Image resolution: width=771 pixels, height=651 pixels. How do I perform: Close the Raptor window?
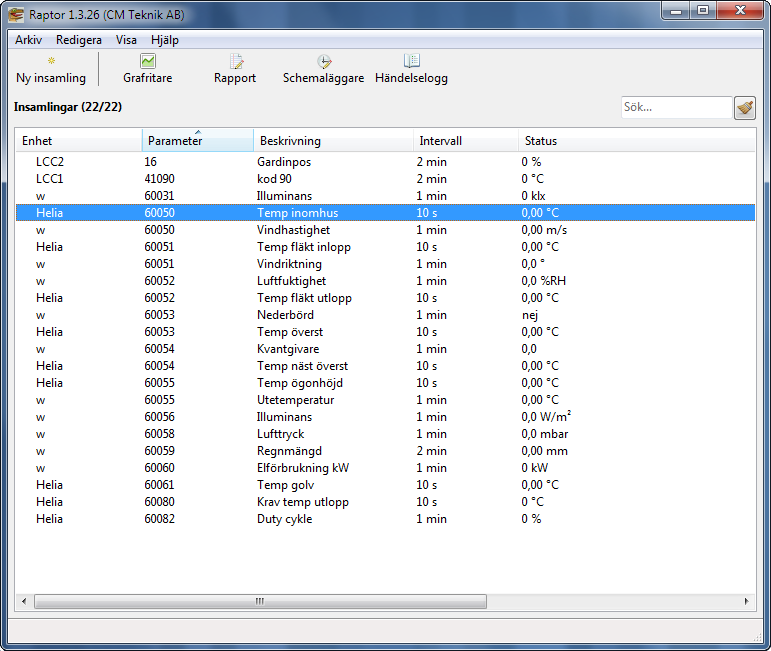point(740,11)
